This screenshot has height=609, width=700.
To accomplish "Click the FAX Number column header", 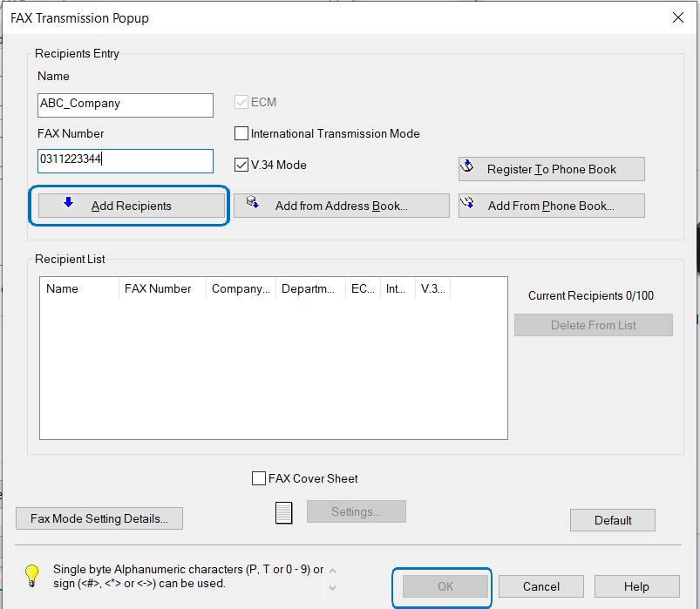I will [x=161, y=288].
